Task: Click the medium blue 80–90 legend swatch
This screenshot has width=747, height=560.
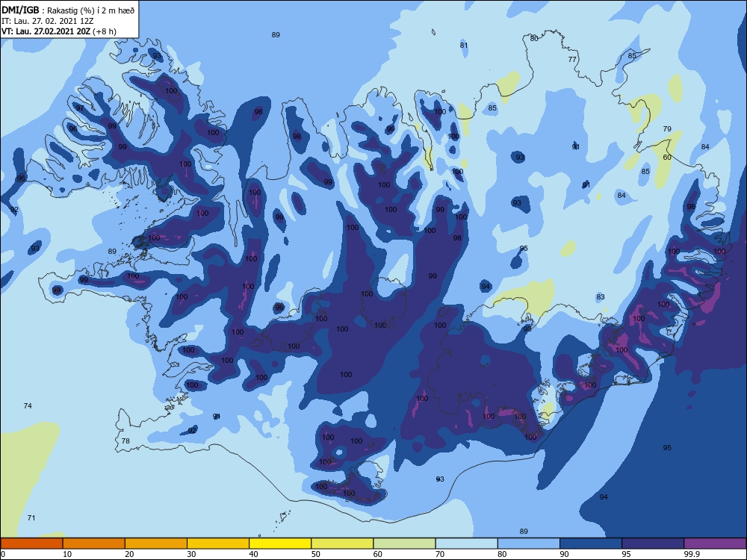Action: pyautogui.click(x=529, y=544)
